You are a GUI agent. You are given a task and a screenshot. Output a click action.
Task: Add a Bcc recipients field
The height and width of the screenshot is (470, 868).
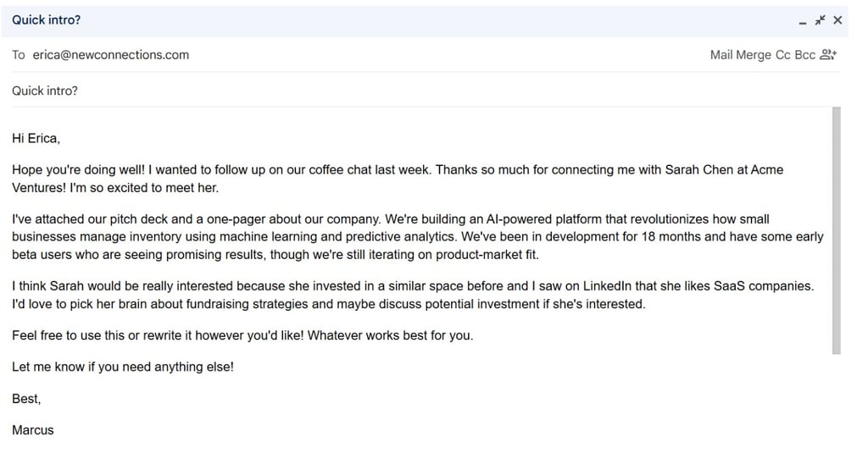[804, 55]
